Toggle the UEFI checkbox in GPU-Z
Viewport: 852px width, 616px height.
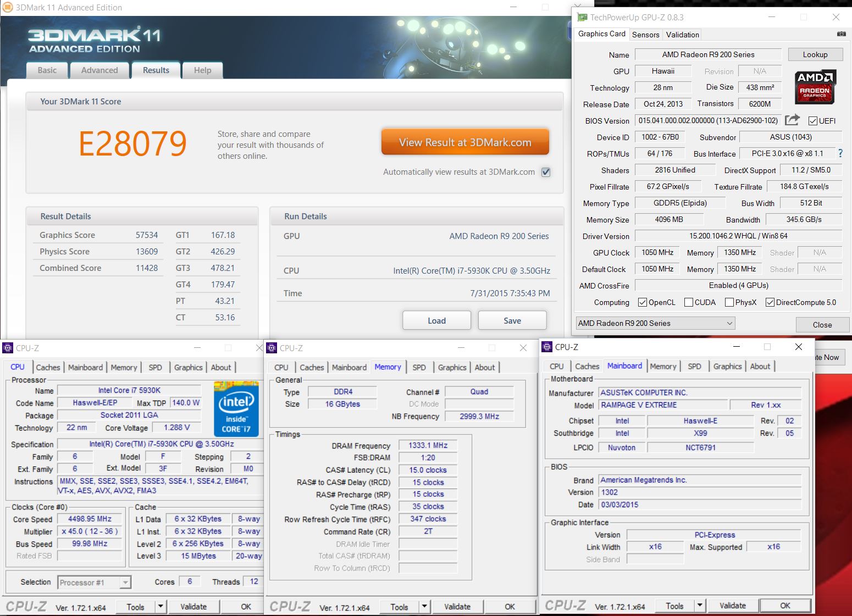coord(813,121)
